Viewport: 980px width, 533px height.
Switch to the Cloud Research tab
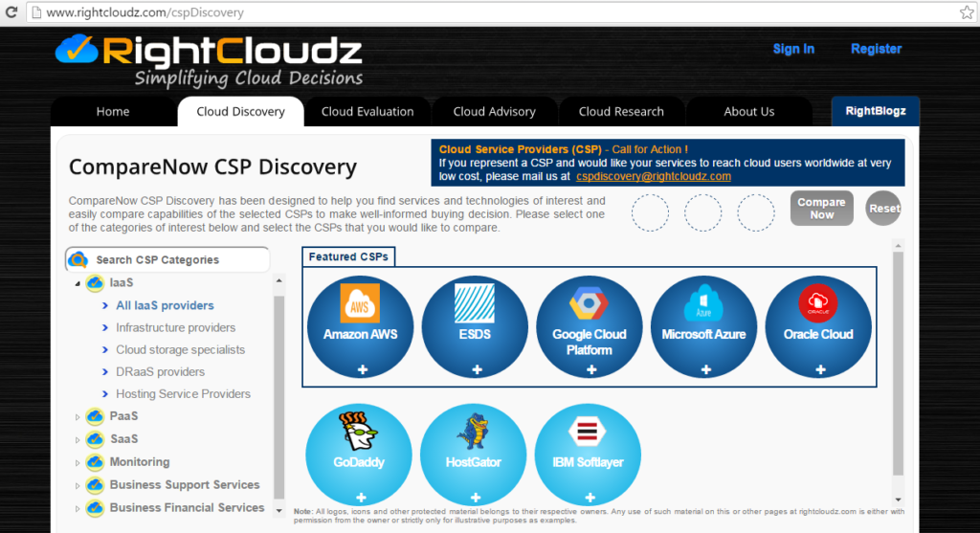tap(621, 112)
